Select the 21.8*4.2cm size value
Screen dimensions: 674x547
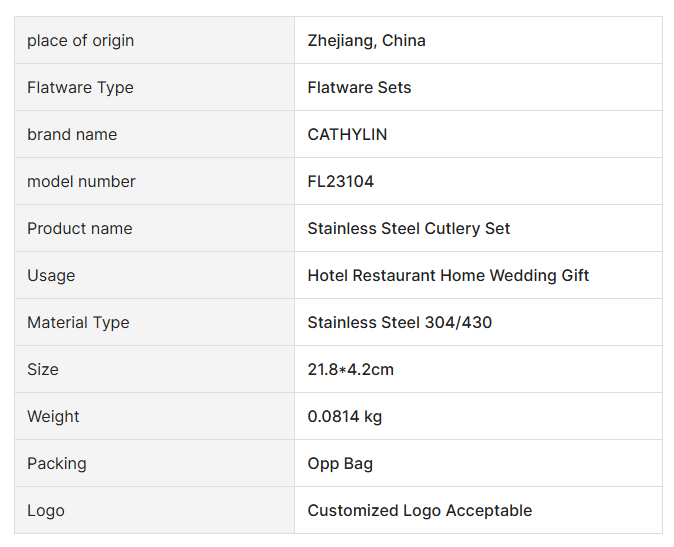coord(350,370)
